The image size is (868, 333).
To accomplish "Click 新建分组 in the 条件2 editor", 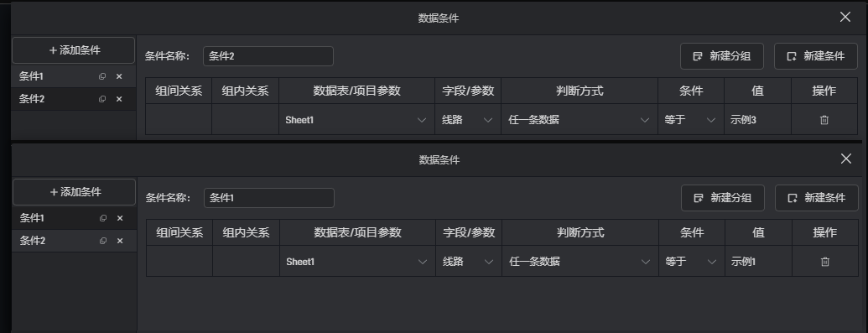I will click(x=722, y=56).
